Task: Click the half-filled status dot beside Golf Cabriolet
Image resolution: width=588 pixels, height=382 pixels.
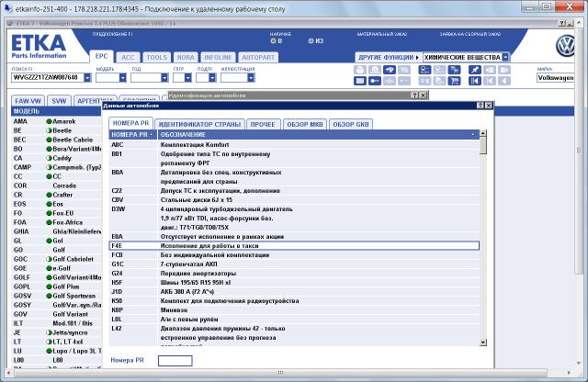Action: tap(49, 259)
